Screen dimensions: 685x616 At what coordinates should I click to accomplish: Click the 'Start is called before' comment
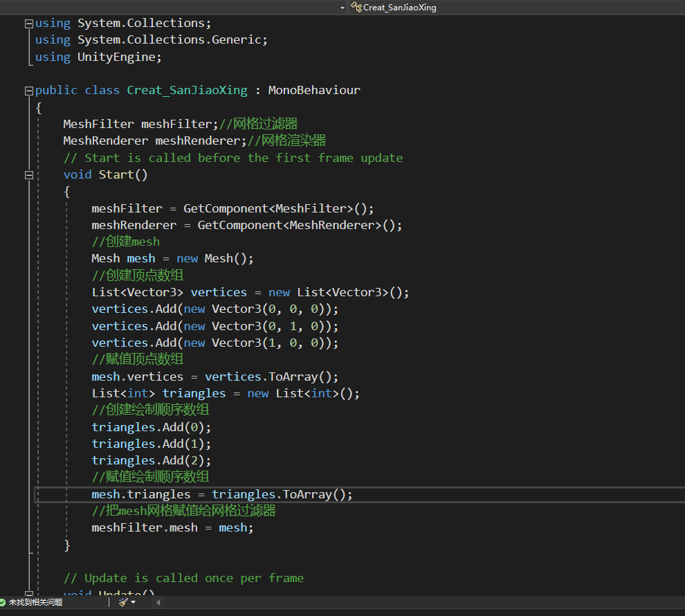click(233, 158)
